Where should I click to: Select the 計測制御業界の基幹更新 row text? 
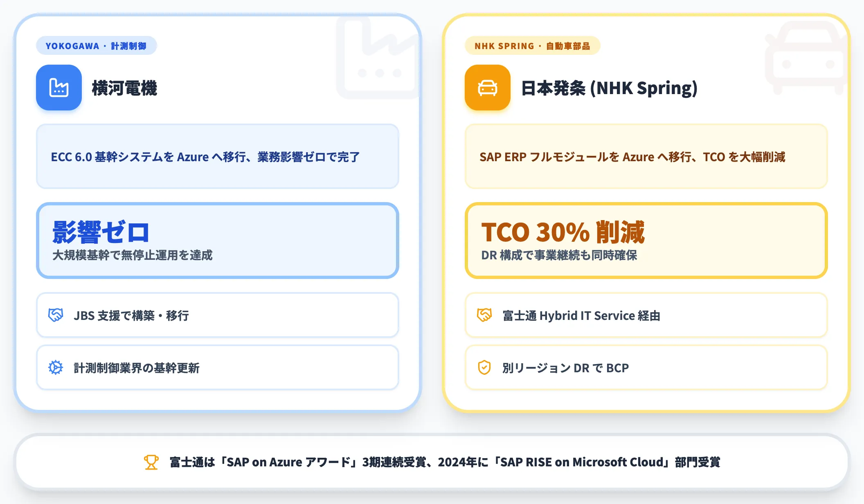click(x=137, y=368)
